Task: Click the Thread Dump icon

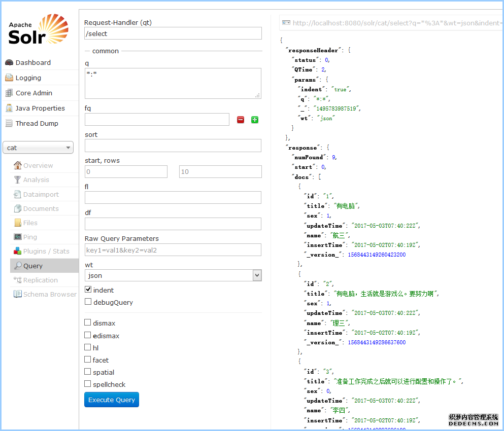Action: point(9,124)
